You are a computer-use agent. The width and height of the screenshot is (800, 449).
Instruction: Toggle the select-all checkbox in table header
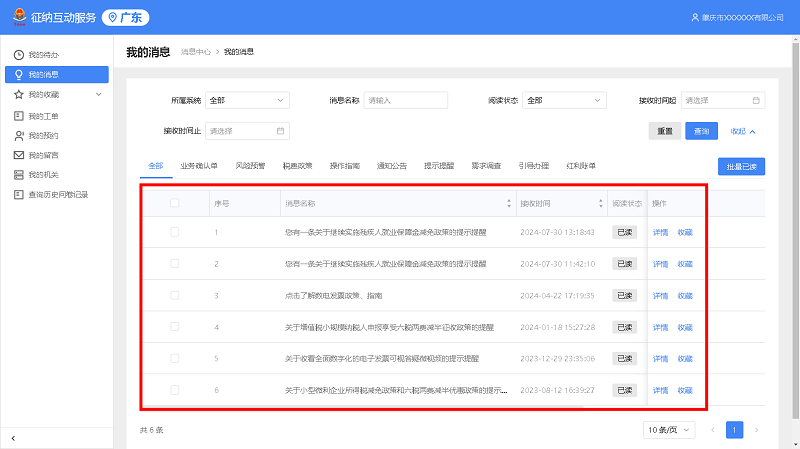point(175,203)
